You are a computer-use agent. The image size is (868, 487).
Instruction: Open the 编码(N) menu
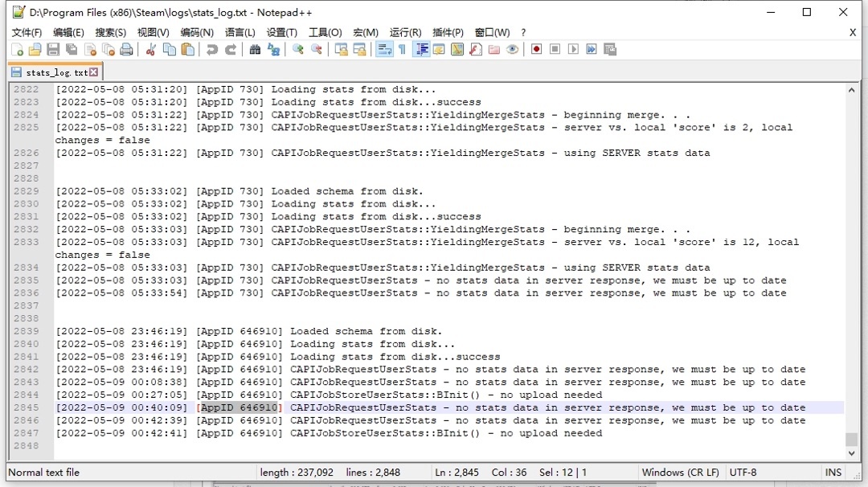click(197, 33)
